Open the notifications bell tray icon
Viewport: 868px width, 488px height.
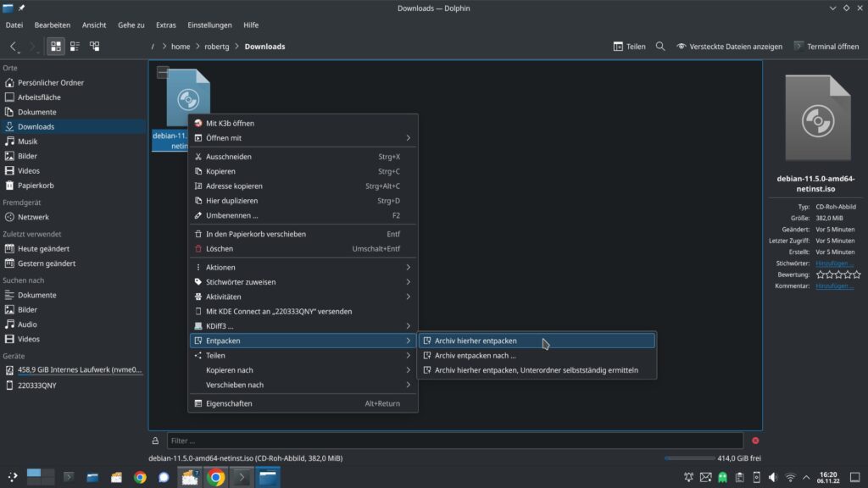click(688, 477)
